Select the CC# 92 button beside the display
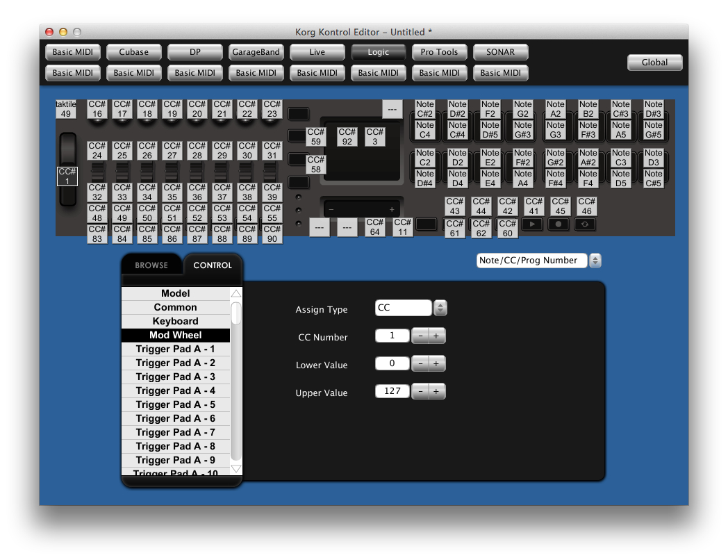728x560 pixels. tap(347, 135)
